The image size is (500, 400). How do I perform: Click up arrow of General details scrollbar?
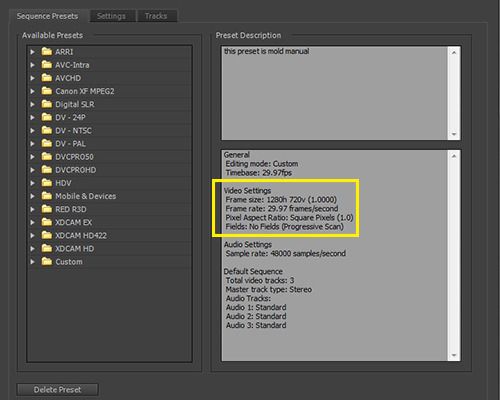454,156
